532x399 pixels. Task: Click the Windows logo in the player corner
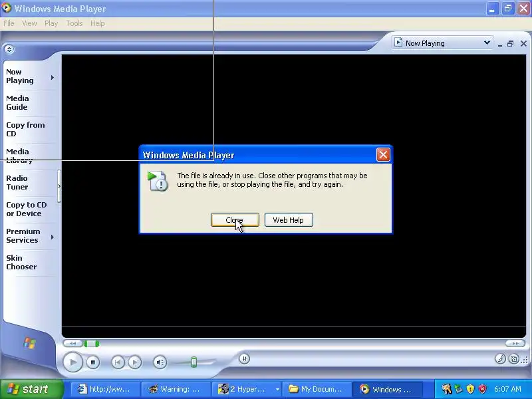[x=29, y=343]
